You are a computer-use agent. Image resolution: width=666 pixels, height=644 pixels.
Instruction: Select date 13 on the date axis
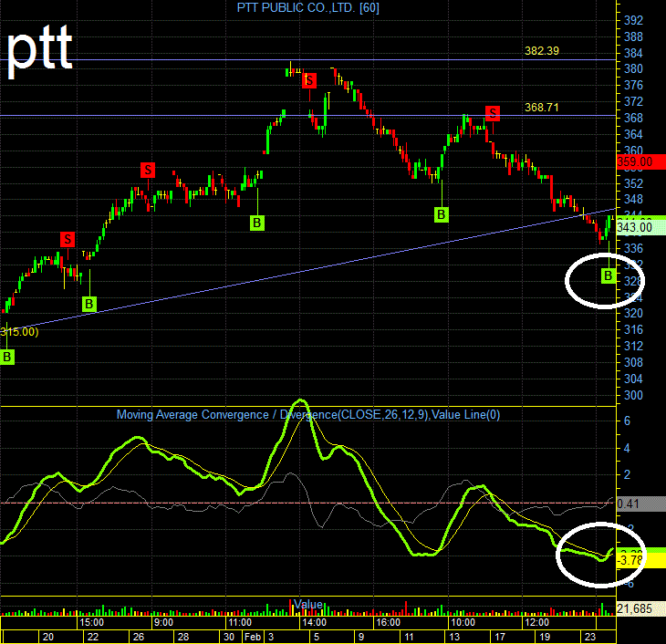pos(454,638)
